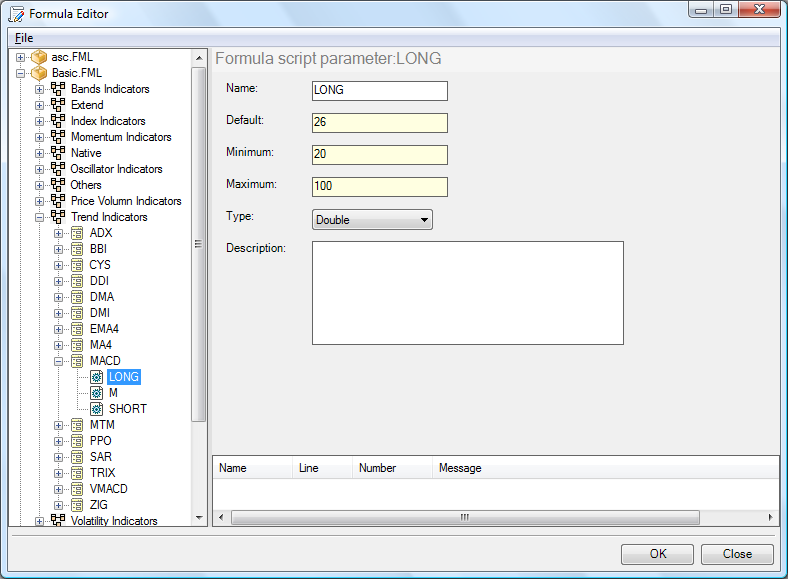788x579 pixels.
Task: Select the M parameter in the tree
Action: pos(113,393)
